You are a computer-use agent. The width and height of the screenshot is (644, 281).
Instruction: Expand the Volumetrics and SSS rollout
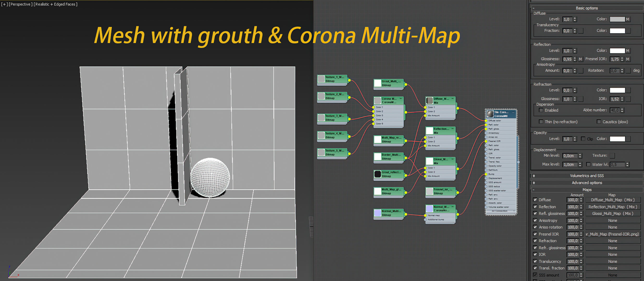[x=587, y=176]
